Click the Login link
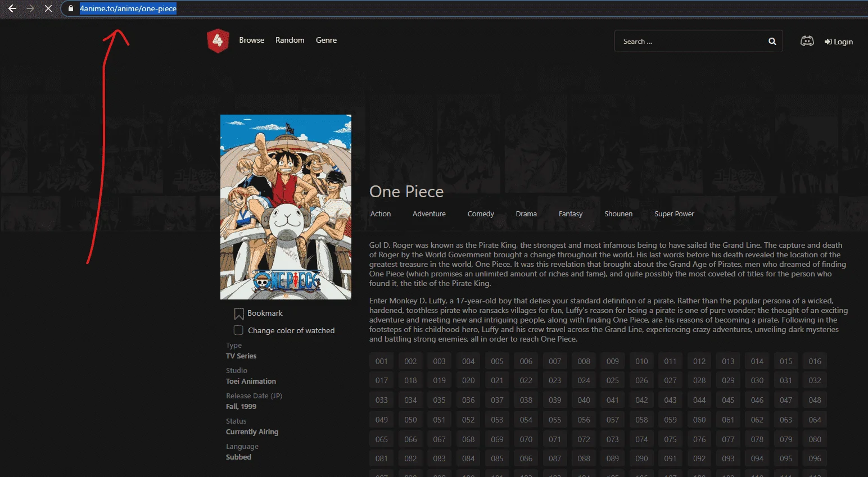 [x=838, y=42]
